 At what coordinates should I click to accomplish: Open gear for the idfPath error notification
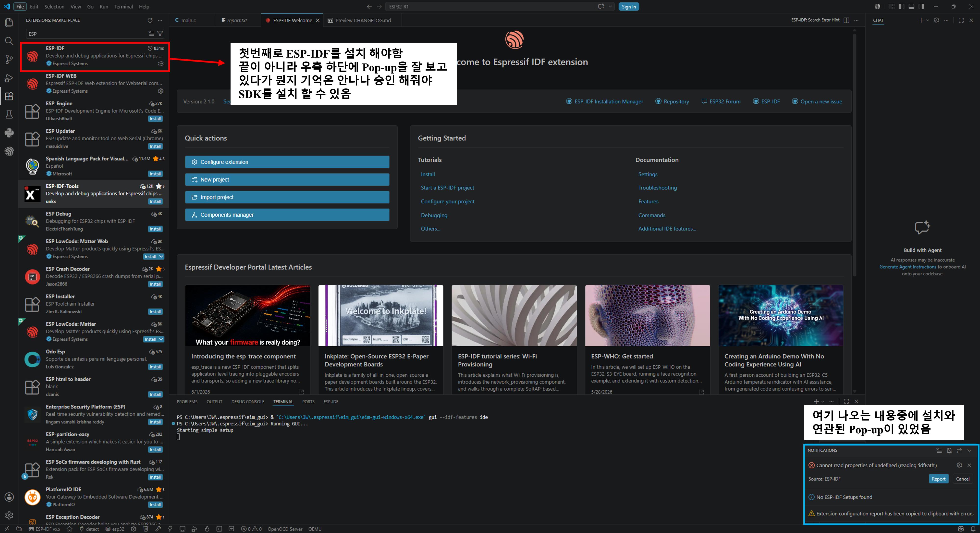(959, 465)
